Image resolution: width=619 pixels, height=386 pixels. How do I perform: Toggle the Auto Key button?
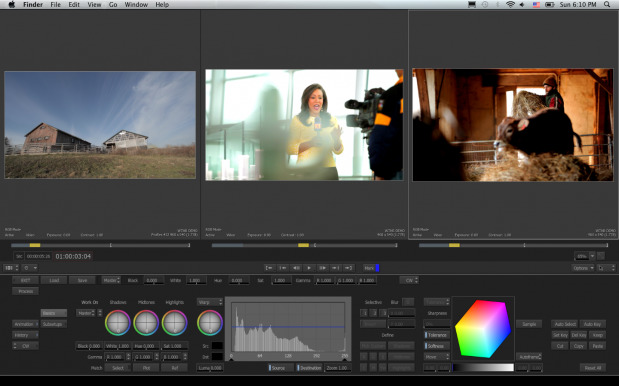592,324
